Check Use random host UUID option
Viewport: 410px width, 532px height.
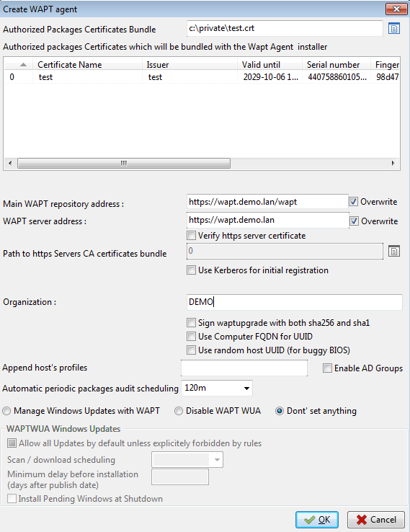[x=191, y=350]
